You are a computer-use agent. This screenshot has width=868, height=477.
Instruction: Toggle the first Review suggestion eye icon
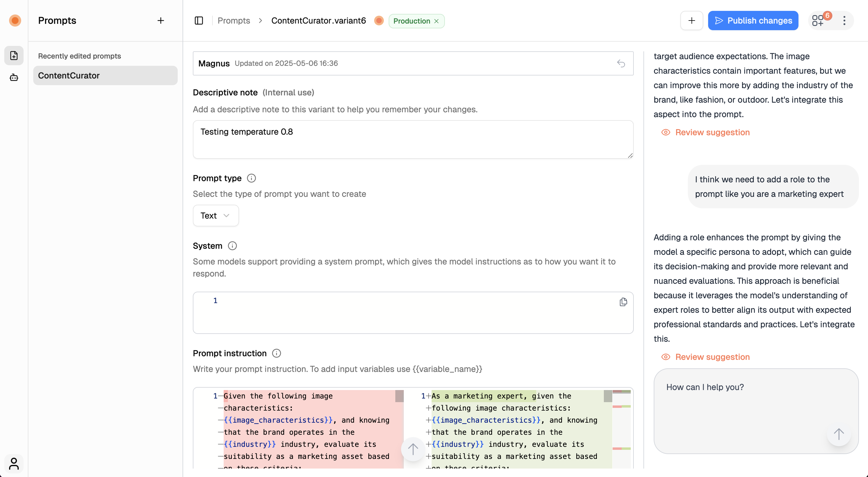666,132
